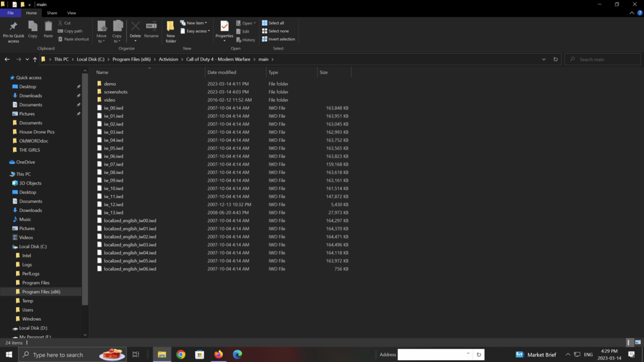The height and width of the screenshot is (362, 644).
Task: Collapse the This PC tree node
Action: coord(6,174)
